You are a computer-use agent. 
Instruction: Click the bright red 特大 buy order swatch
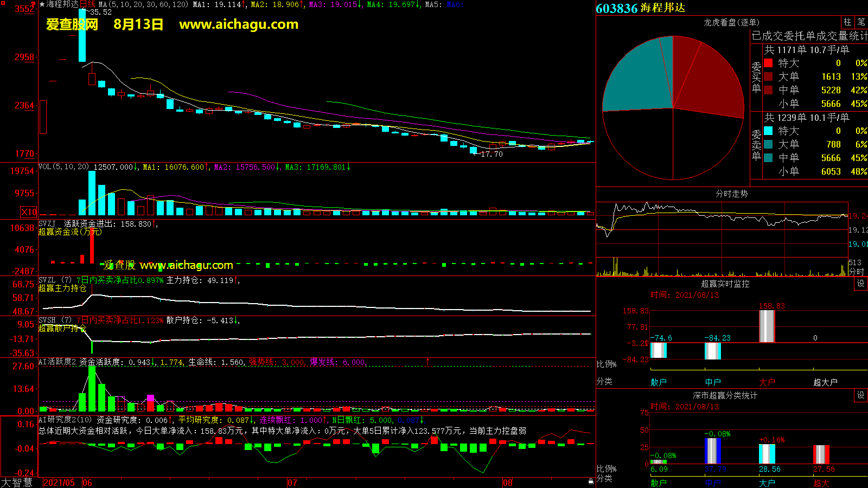[768, 63]
